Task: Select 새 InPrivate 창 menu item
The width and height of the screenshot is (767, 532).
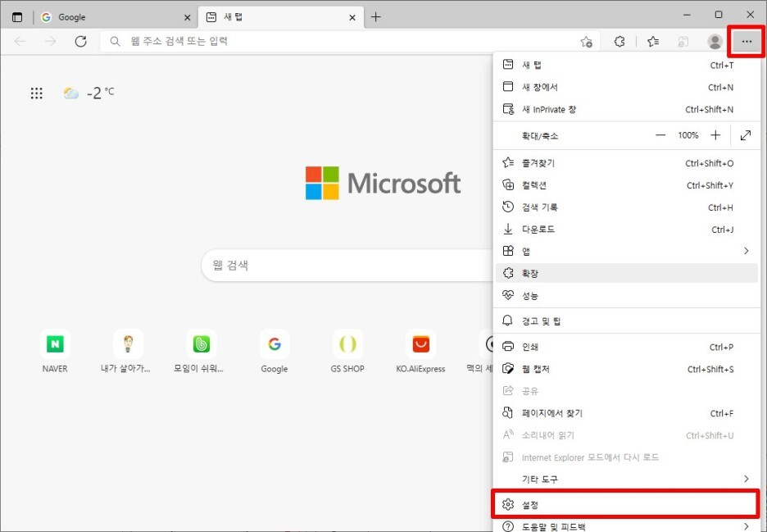Action: 627,109
